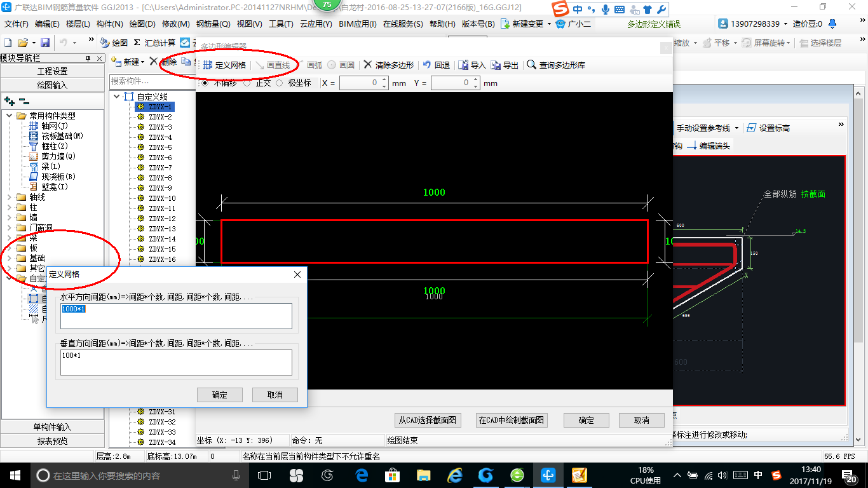Click 在CAD中绘制截面图 button

(512, 420)
